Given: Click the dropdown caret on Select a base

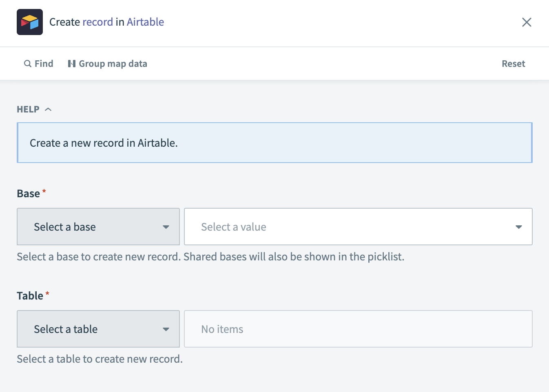Looking at the screenshot, I should pos(166,227).
